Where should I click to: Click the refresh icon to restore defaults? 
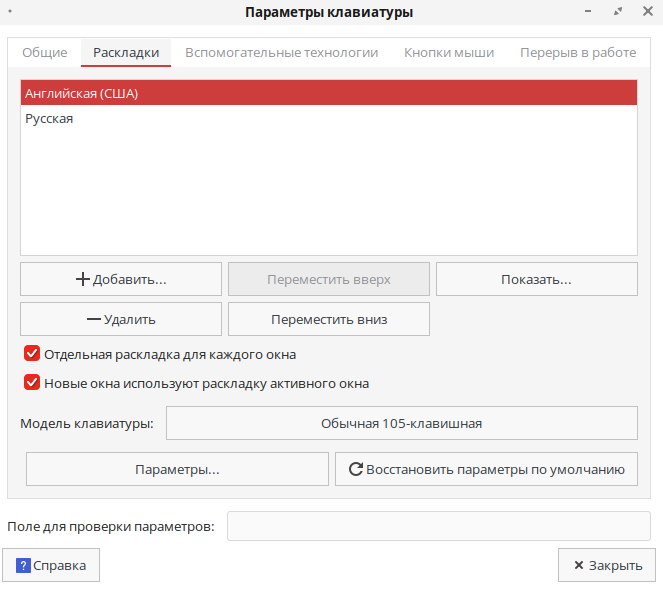tap(354, 469)
